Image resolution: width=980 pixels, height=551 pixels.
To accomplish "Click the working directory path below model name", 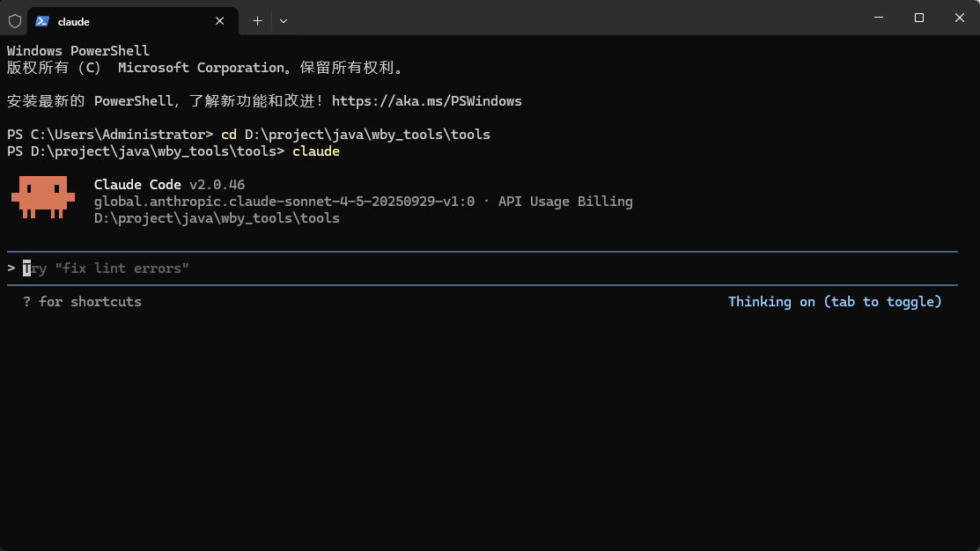I will (217, 218).
